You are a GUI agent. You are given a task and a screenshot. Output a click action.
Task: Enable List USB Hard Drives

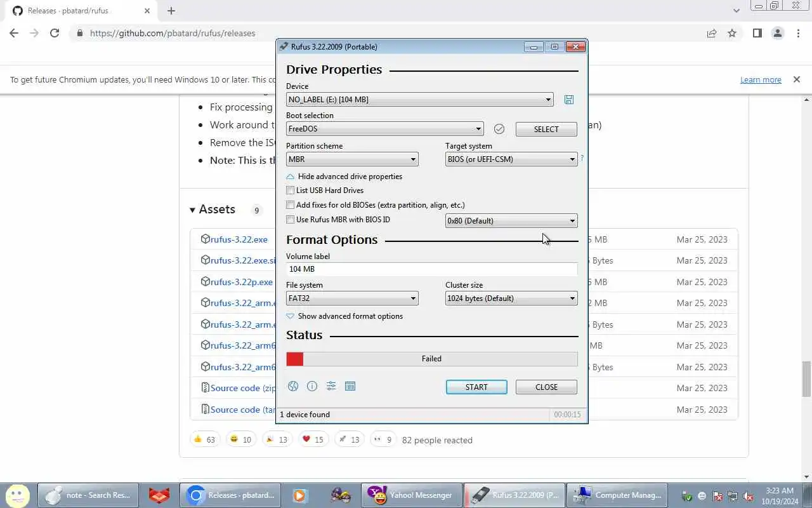click(x=290, y=190)
